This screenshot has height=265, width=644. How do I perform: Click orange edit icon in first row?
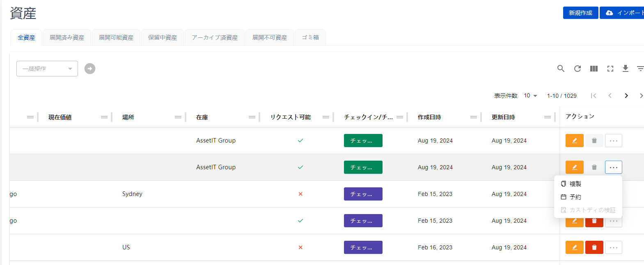coord(574,141)
